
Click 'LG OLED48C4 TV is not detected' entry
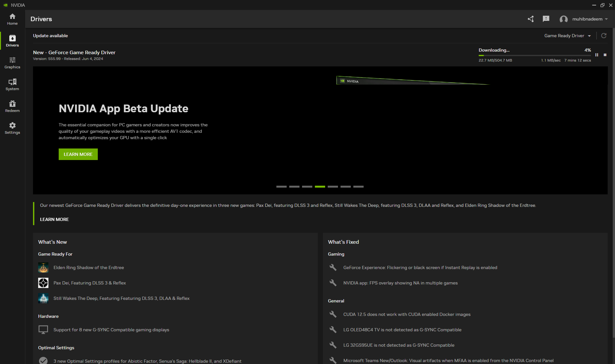(402, 330)
